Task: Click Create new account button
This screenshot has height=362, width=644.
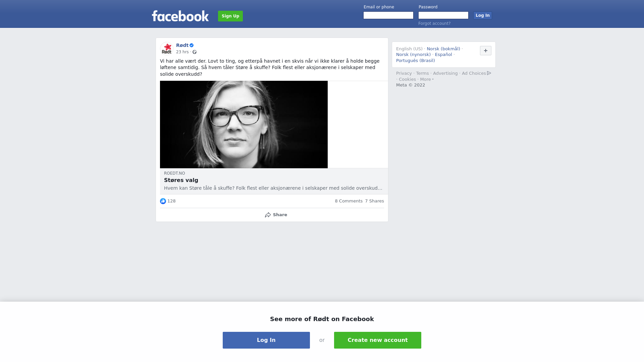Action: click(x=378, y=340)
